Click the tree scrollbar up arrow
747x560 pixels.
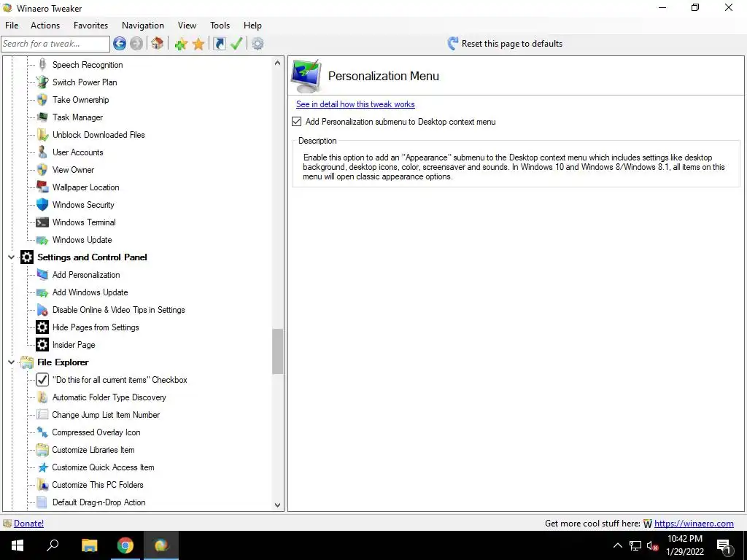[278, 63]
